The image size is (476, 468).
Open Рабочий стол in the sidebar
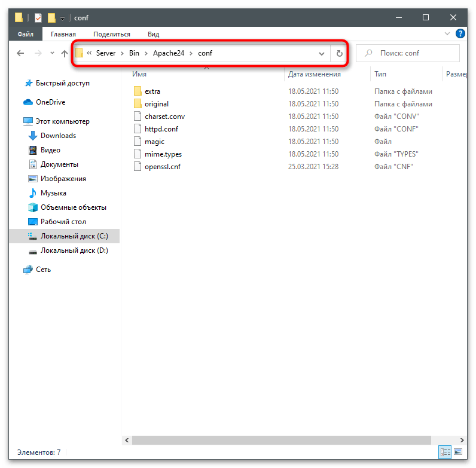[63, 222]
